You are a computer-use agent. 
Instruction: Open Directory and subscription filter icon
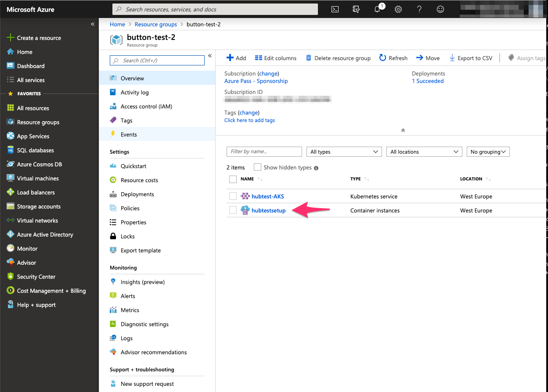point(356,9)
